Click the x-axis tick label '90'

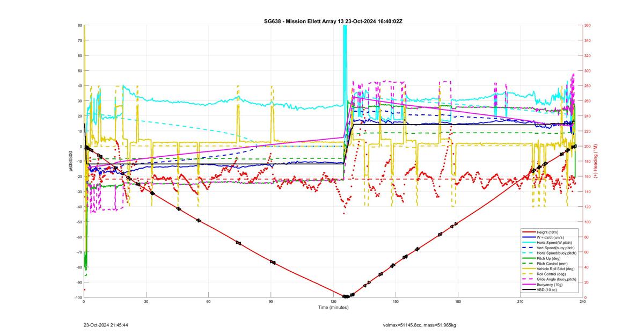click(270, 302)
